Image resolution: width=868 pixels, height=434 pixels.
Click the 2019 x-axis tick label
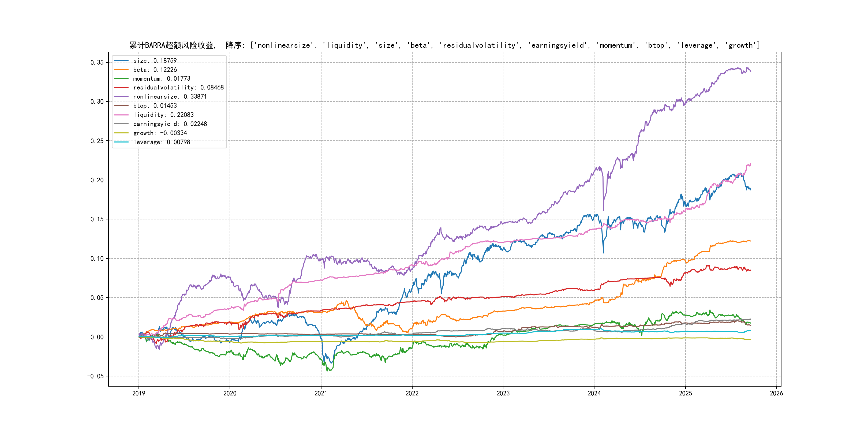[139, 393]
